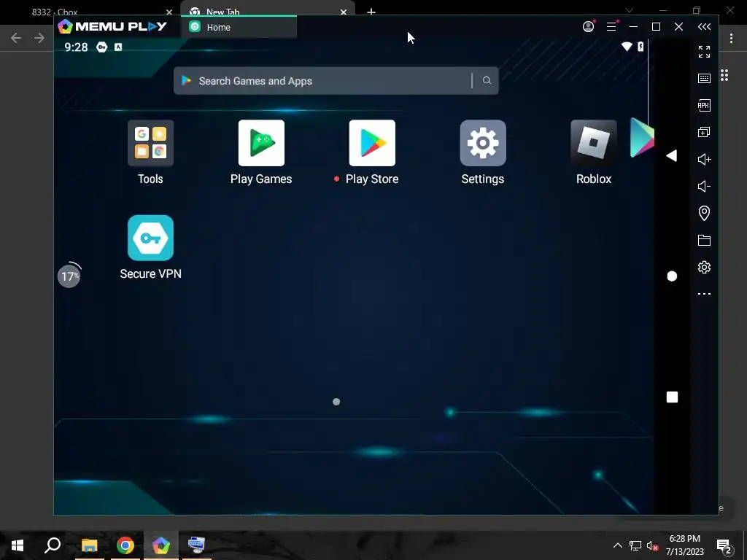Open MEmu emulator settings gear
This screenshot has width=747, height=560.
coord(704,267)
